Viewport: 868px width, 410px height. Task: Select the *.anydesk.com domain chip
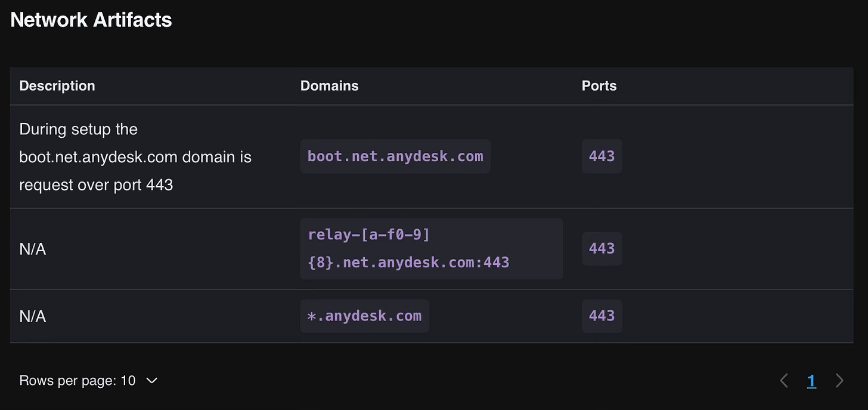pos(364,316)
